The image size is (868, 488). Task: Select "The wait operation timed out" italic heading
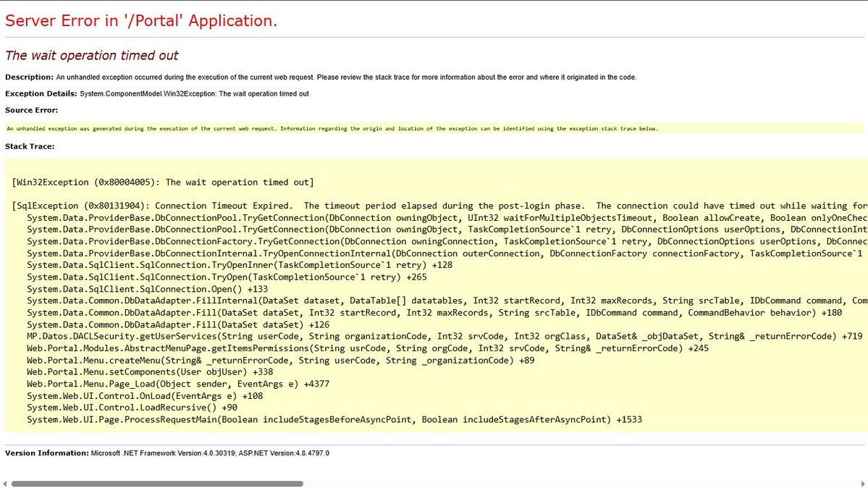click(x=92, y=56)
